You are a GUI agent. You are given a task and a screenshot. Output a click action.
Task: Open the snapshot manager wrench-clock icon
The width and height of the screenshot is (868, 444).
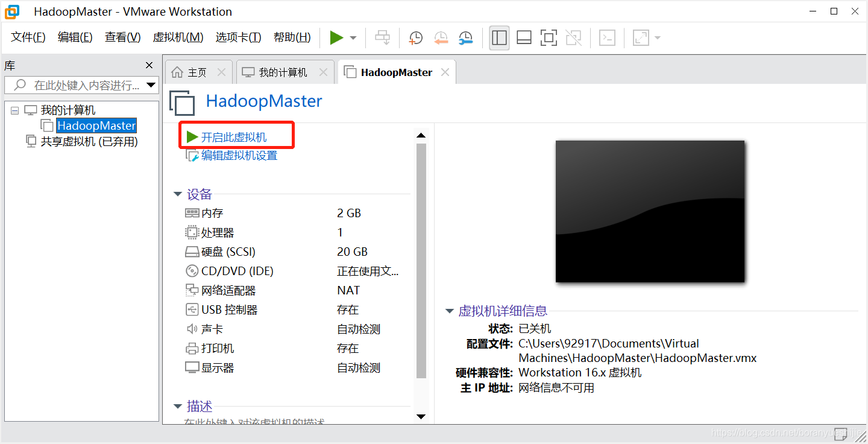tap(465, 38)
